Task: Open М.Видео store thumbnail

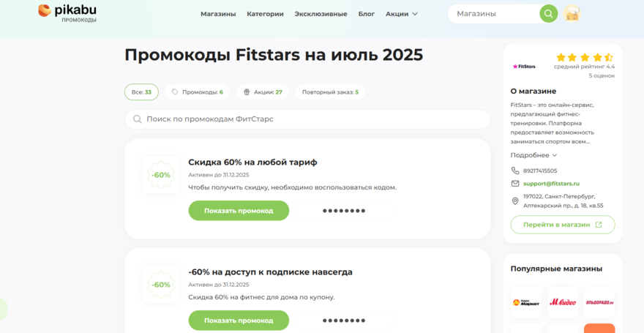Action: 563,302
